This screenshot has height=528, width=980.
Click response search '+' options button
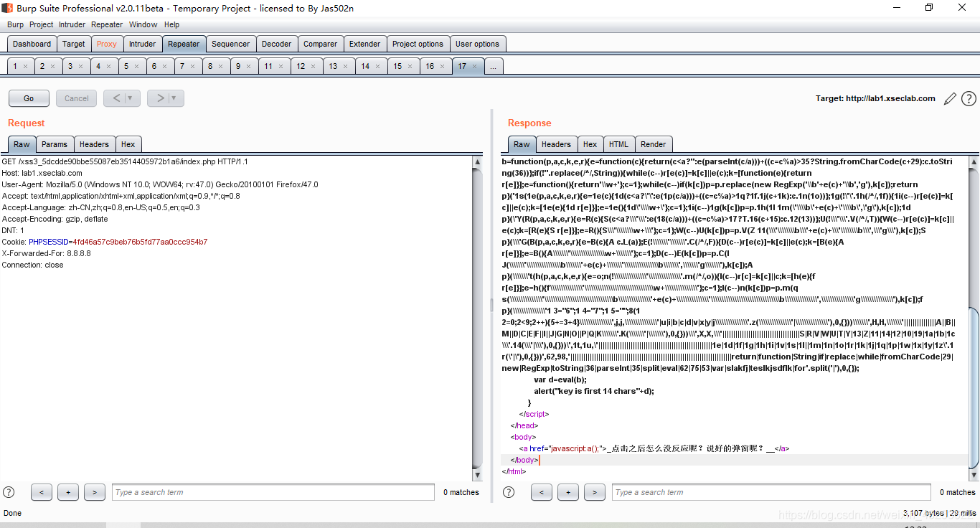(x=568, y=492)
